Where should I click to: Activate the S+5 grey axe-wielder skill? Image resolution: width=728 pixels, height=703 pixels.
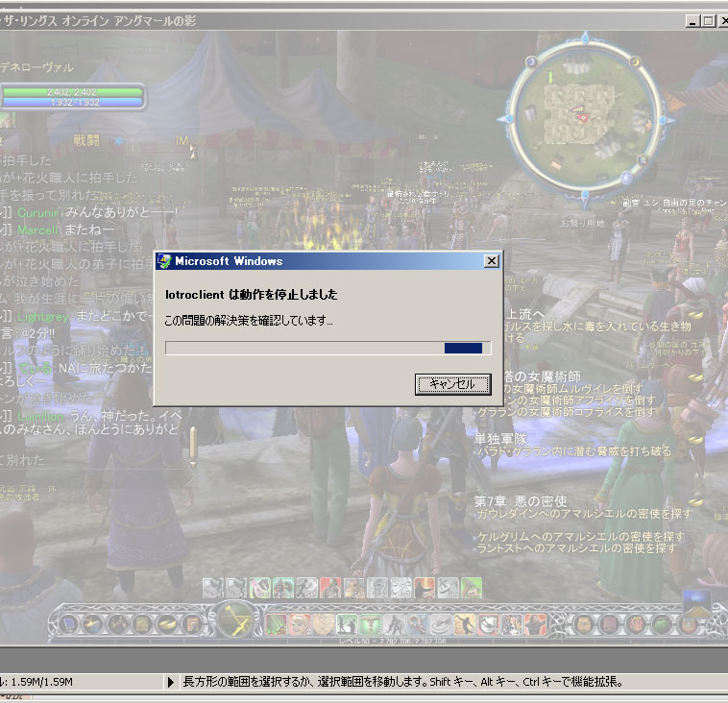click(x=307, y=588)
